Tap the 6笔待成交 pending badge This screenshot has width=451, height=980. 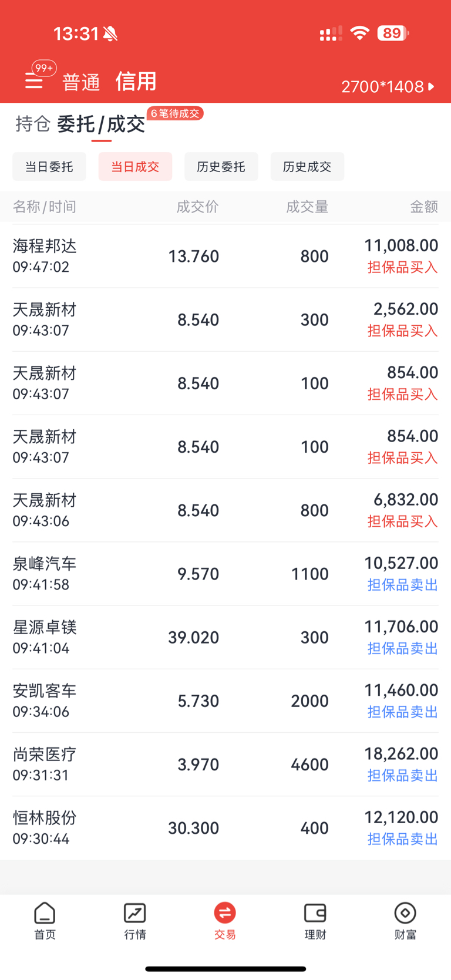pyautogui.click(x=175, y=113)
